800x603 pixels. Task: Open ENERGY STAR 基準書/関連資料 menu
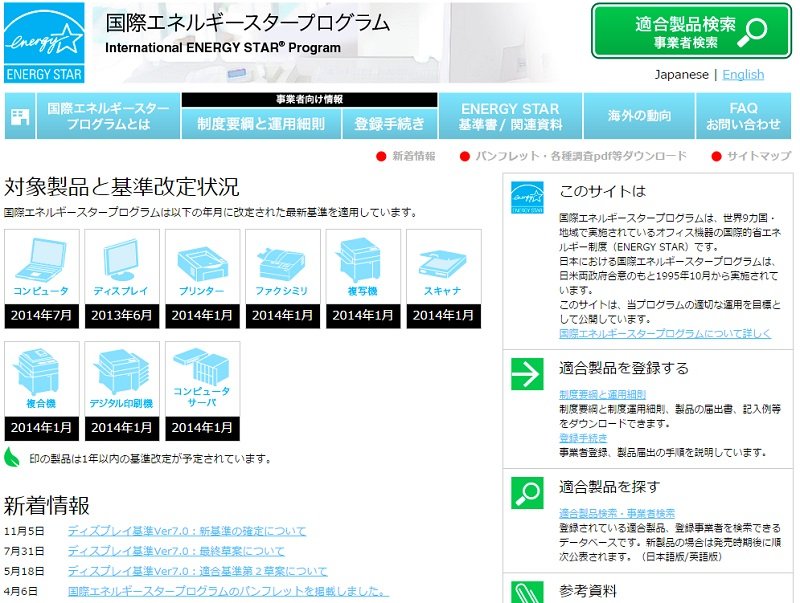510,116
